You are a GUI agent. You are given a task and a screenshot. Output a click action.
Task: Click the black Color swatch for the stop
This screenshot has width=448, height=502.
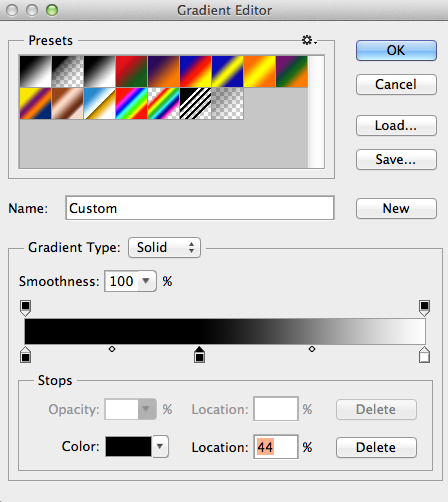coord(128,446)
